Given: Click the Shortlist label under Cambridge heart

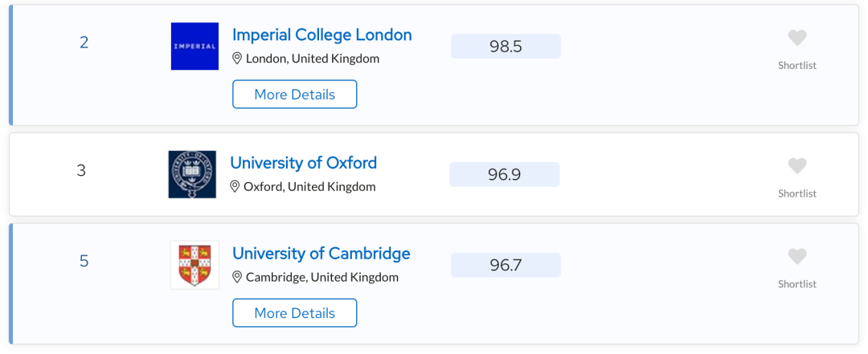Looking at the screenshot, I should [x=797, y=284].
